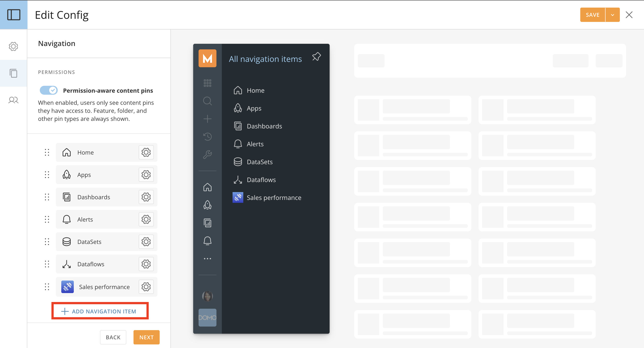
Task: Grab the drag handle beside Sales performance
Action: [47, 287]
